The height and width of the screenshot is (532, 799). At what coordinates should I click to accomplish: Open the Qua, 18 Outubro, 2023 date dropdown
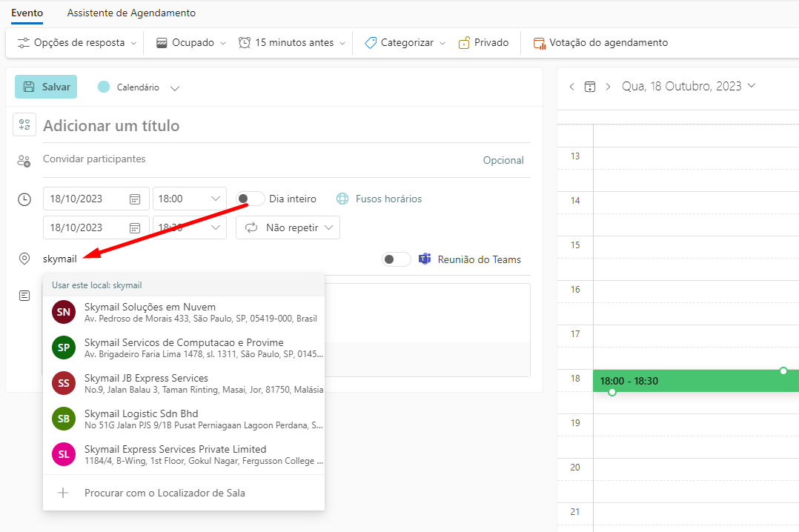point(689,87)
